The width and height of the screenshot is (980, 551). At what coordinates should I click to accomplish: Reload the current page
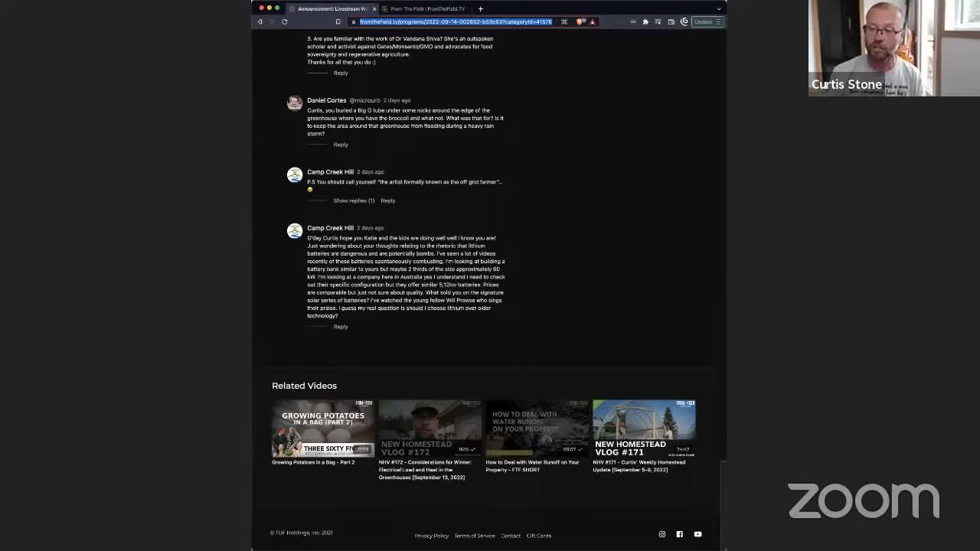pos(285,21)
